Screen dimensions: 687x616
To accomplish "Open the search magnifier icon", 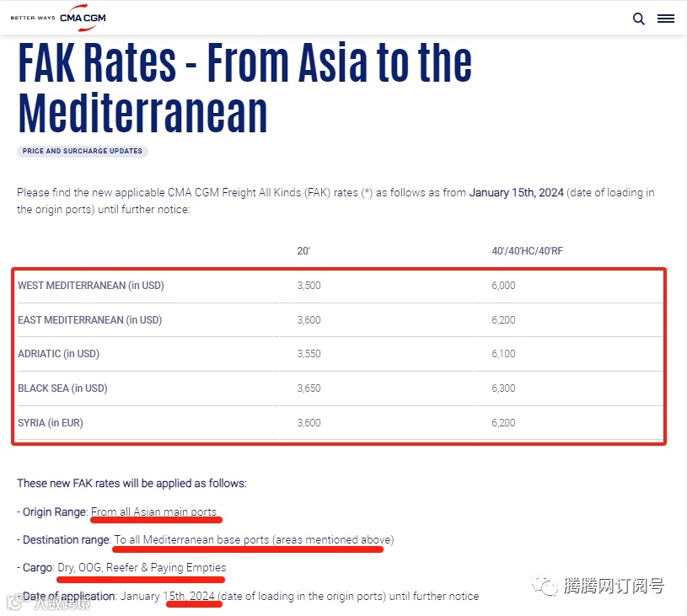I will 638,19.
